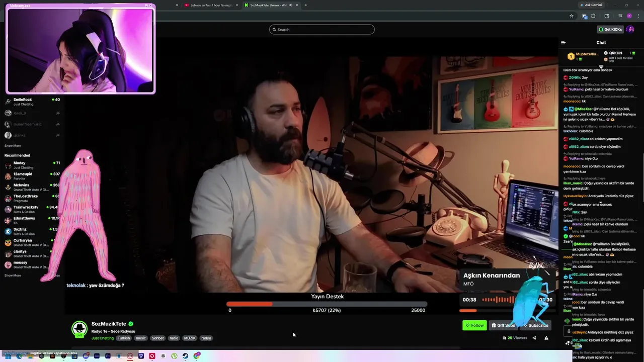Image resolution: width=644 pixels, height=362 pixels.
Task: Open Curtisryan in Recommended
Action: (32, 242)
